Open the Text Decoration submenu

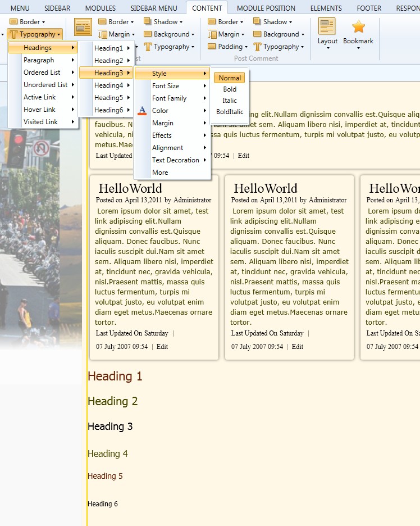point(175,160)
